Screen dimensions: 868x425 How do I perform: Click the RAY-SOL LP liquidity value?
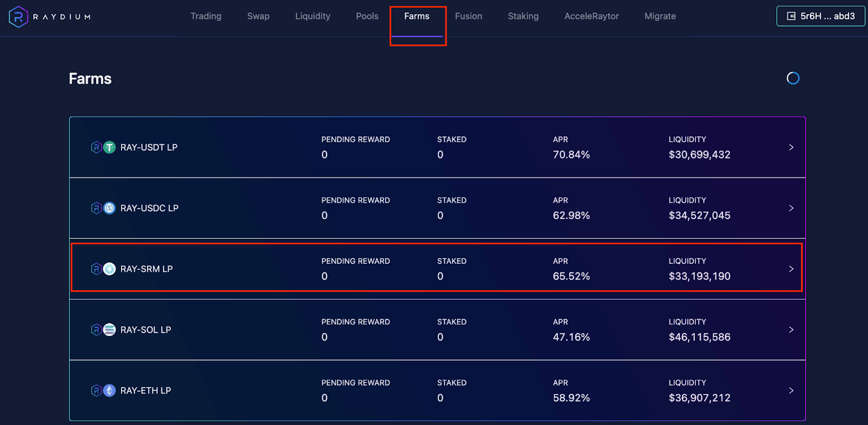[x=699, y=337]
